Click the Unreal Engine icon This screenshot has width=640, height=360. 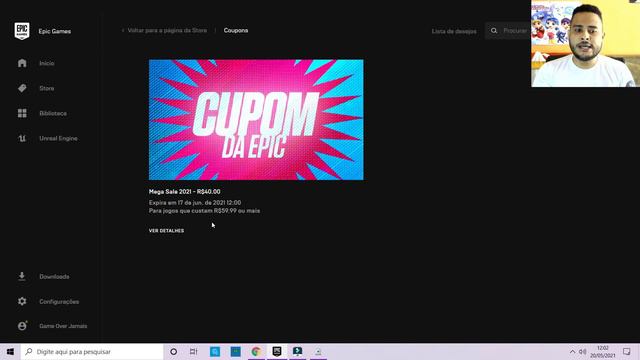coord(22,138)
